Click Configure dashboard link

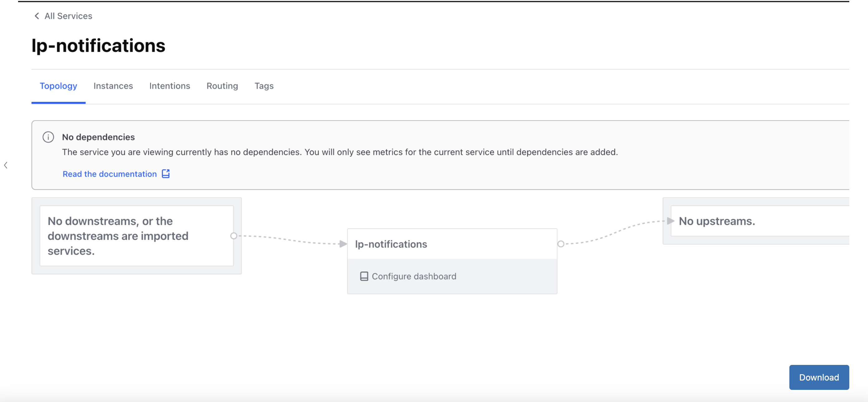[414, 276]
